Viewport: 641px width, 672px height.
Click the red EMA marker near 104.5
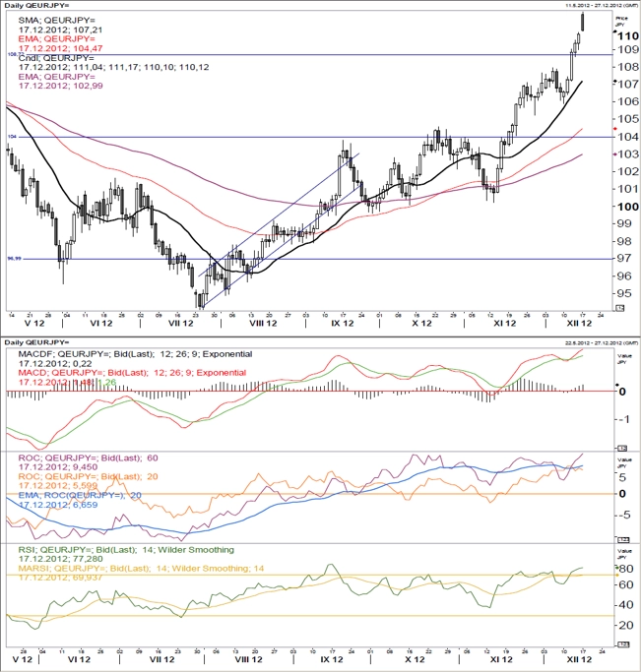[615, 129]
